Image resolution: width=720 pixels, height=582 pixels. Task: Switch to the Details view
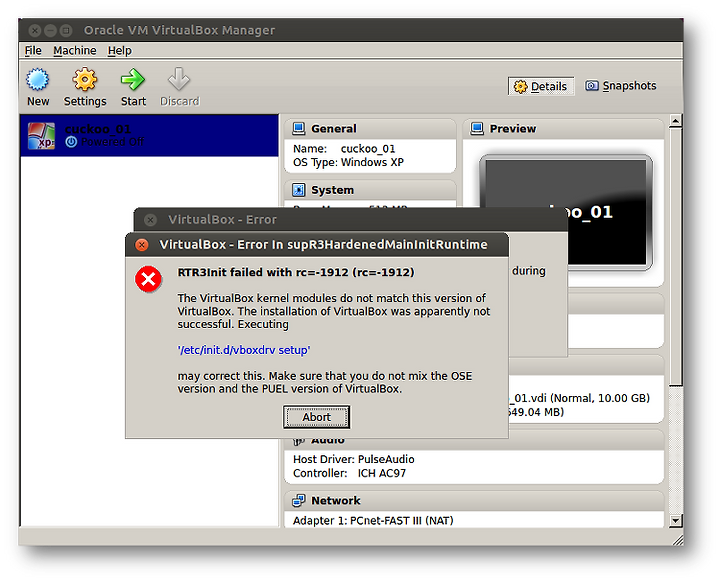[x=541, y=86]
